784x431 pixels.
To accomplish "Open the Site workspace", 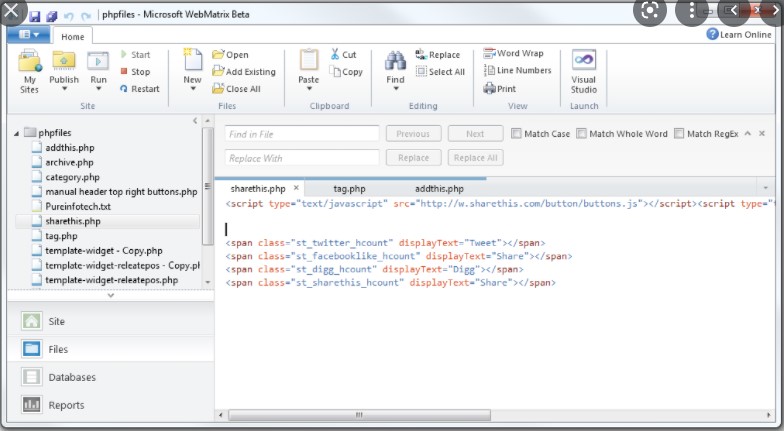I will pos(110,321).
